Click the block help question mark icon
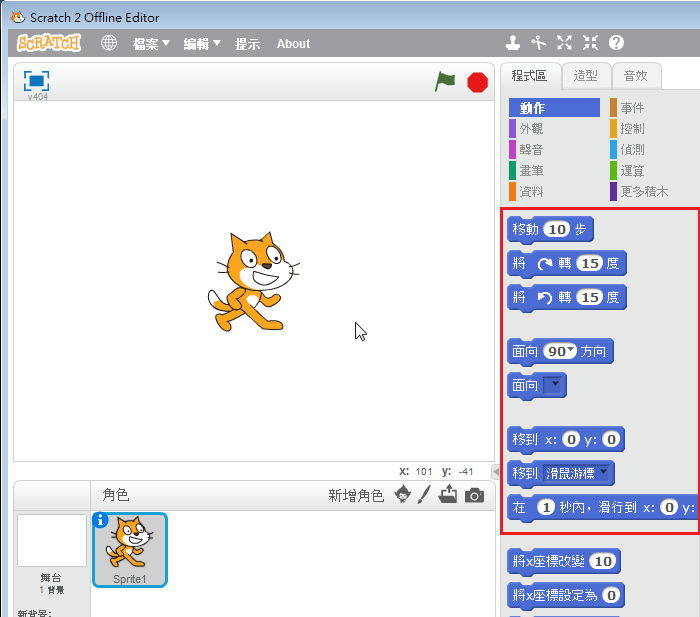The height and width of the screenshot is (617, 700). (616, 43)
